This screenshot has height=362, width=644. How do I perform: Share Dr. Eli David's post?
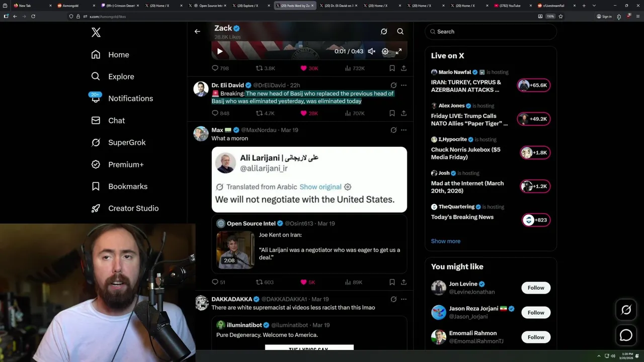tap(404, 114)
